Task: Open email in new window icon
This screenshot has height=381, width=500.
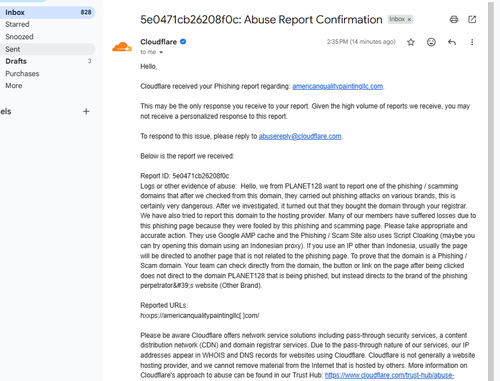Action: click(x=472, y=19)
